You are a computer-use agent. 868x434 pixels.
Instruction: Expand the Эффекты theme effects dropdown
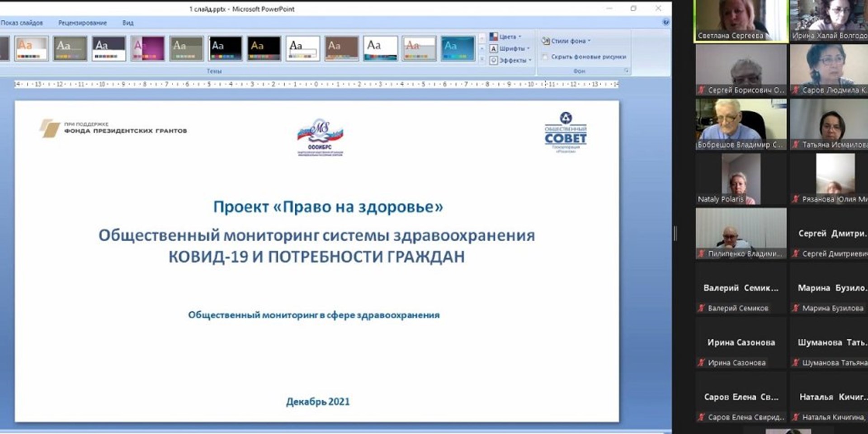(512, 60)
